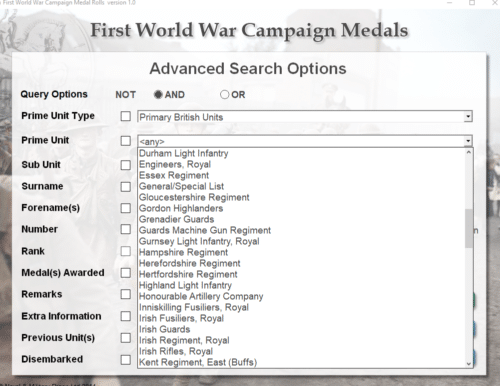The height and width of the screenshot is (386, 500).
Task: Tick the NOT checkbox for Disembarked
Action: (126, 360)
